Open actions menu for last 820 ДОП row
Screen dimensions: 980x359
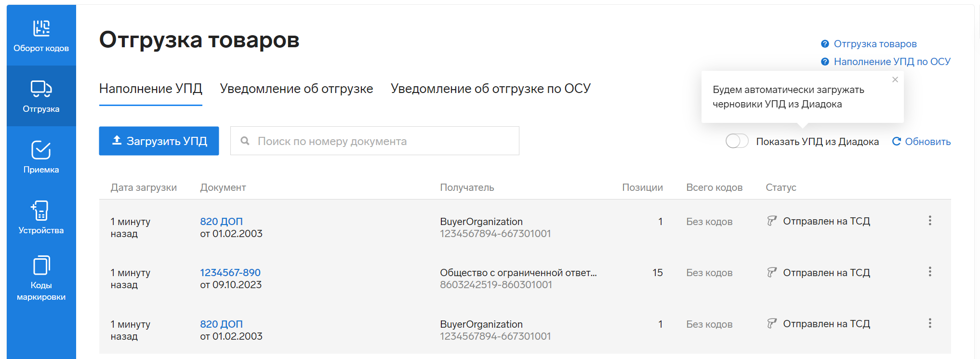930,323
